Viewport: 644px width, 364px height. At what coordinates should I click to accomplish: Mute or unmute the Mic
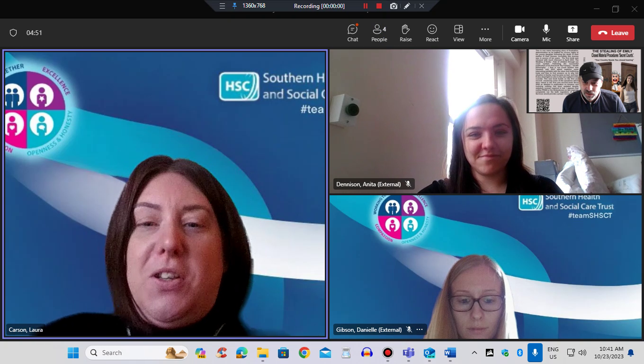(546, 33)
